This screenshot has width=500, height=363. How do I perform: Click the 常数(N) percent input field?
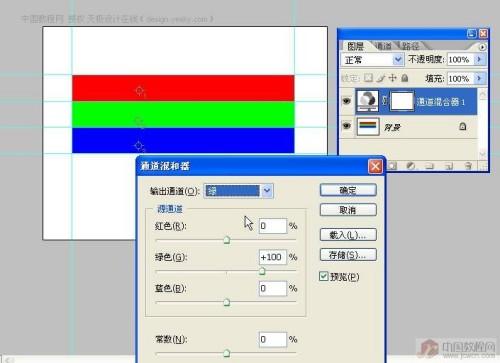point(273,339)
